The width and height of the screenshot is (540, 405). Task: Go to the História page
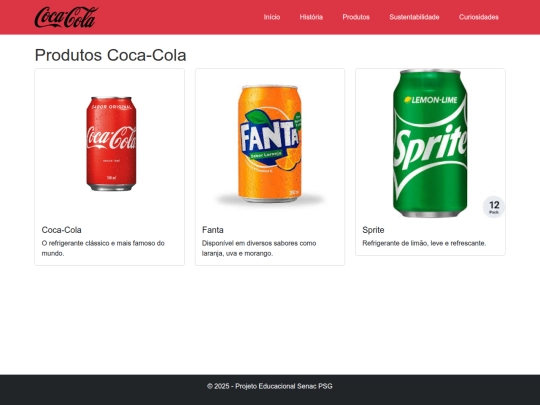tap(311, 17)
